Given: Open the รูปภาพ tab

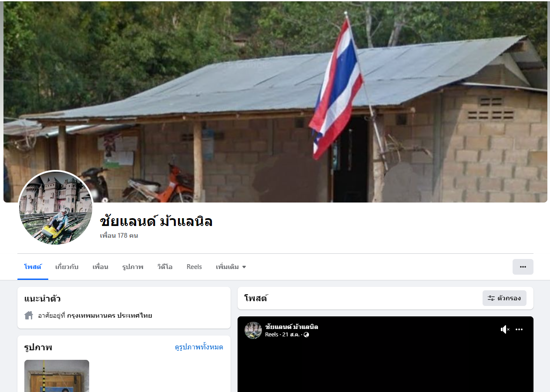Looking at the screenshot, I should coord(133,267).
